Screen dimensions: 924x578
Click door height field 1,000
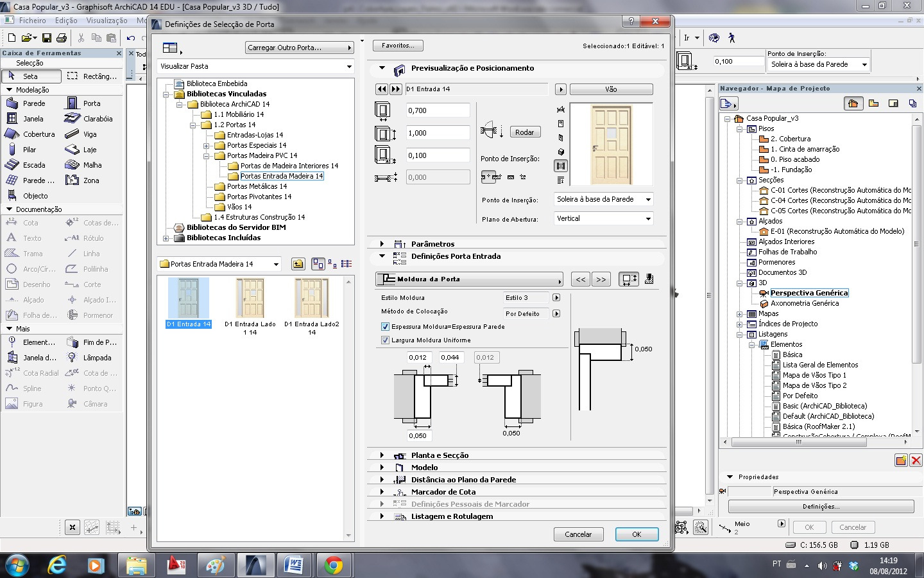pos(438,133)
